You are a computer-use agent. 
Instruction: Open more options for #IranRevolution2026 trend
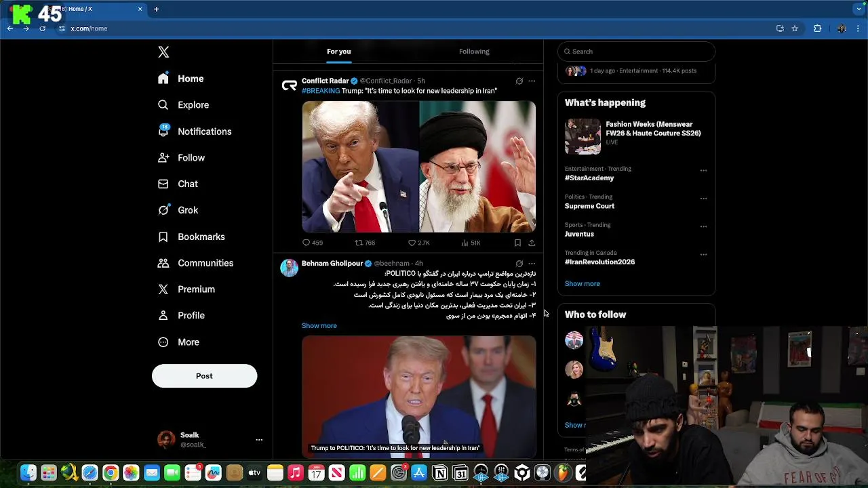[x=703, y=255]
